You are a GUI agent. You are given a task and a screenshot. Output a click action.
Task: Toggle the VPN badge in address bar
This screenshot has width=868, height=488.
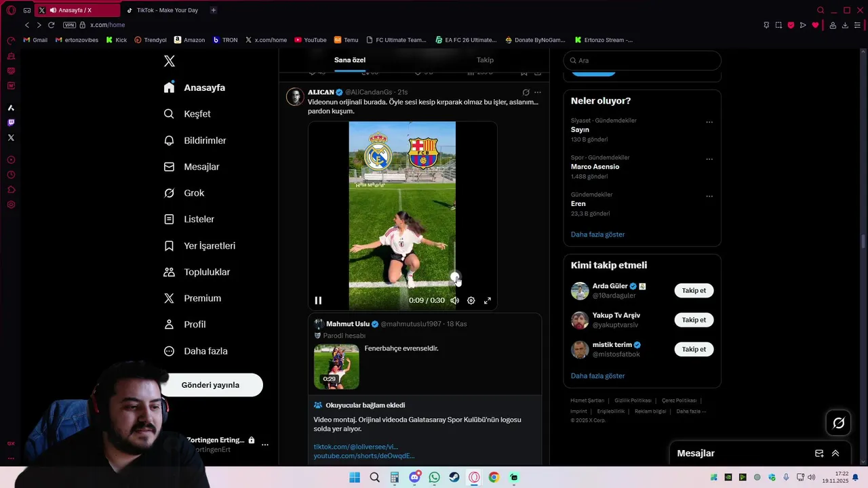click(69, 25)
